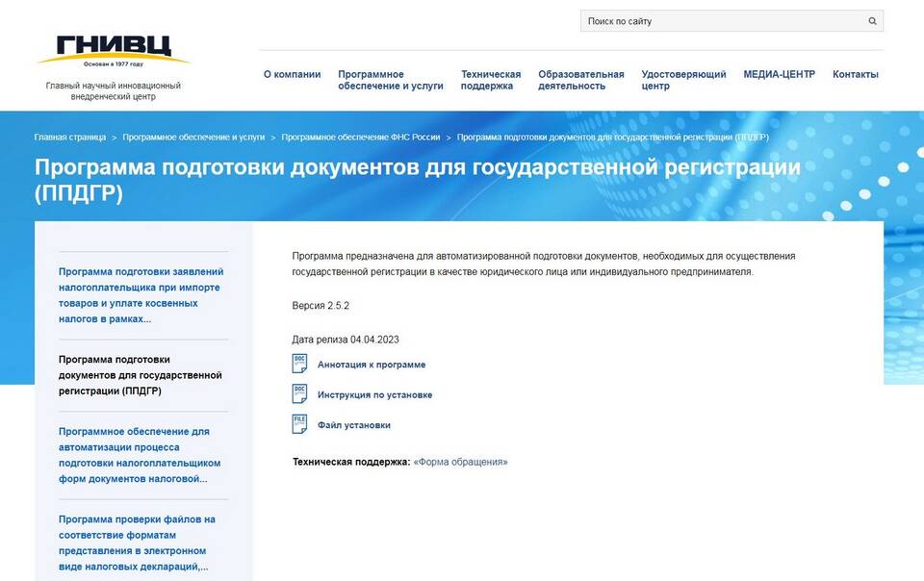Viewport: 924px width, 581px height.
Task: Click the Версия 2.5.2 text
Action: [x=321, y=306]
